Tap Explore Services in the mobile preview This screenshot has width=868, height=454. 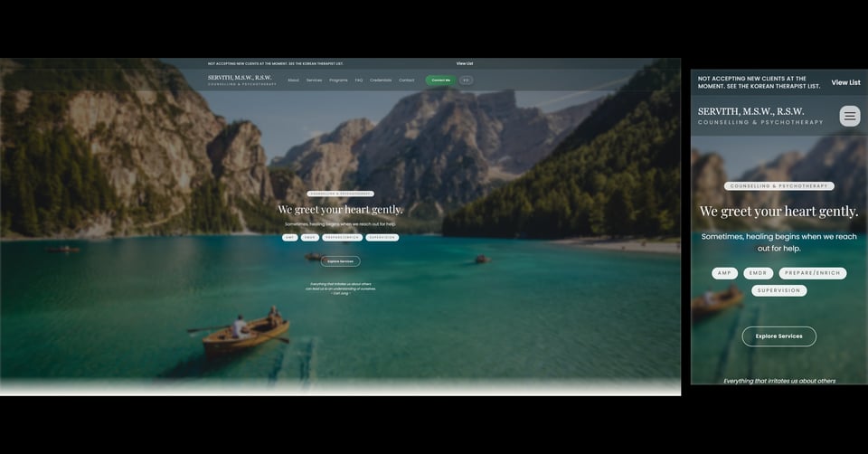[778, 336]
